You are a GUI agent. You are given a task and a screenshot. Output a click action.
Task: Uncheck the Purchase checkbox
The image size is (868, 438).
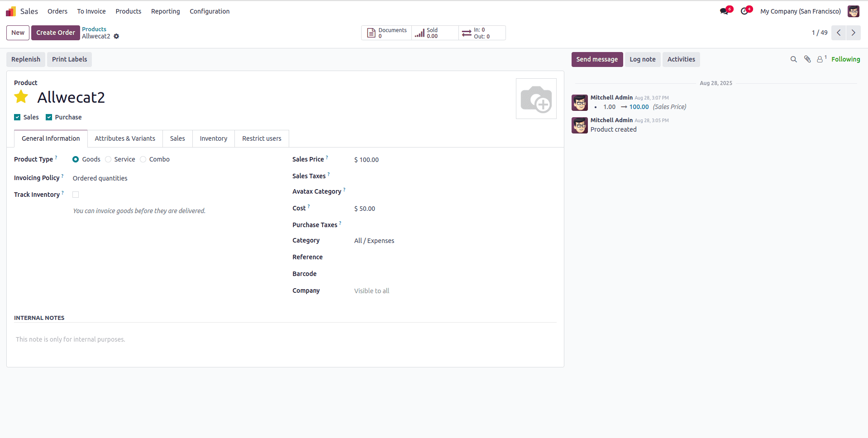49,117
